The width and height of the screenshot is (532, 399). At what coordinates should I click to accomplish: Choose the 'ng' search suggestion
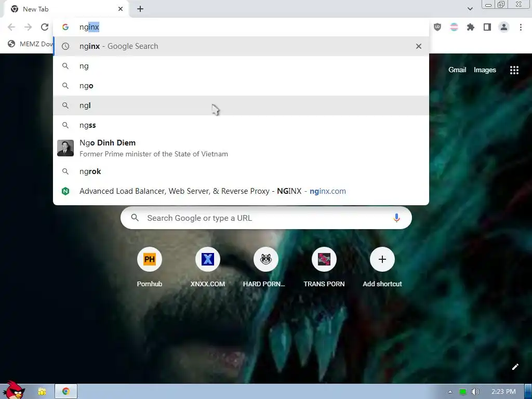click(x=241, y=66)
